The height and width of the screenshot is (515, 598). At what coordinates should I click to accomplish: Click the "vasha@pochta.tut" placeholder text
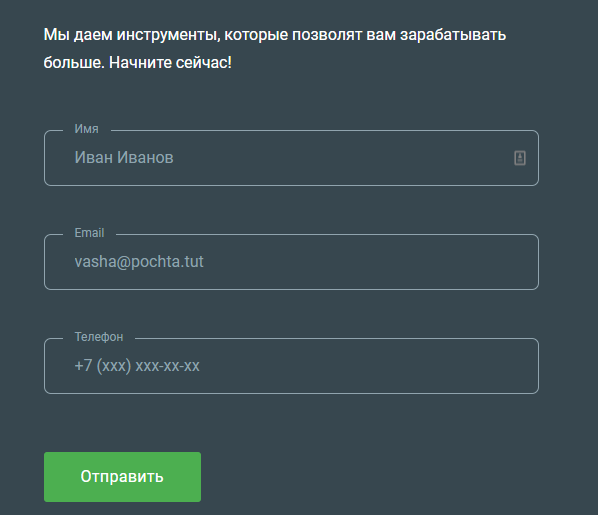point(139,262)
